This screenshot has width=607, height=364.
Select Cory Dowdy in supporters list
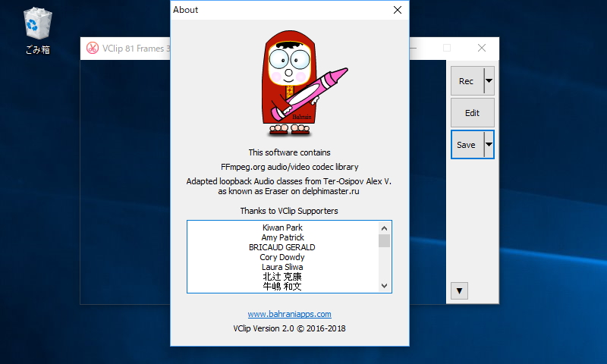click(281, 257)
